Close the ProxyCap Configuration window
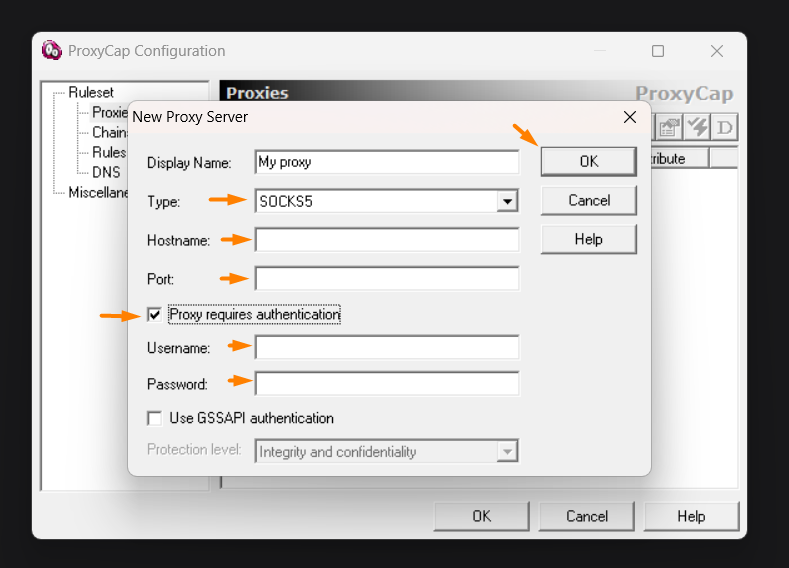Viewport: 789px width, 568px height. tap(717, 51)
